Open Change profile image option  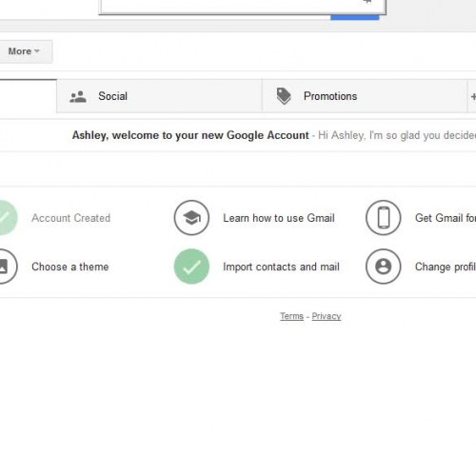pos(446,267)
